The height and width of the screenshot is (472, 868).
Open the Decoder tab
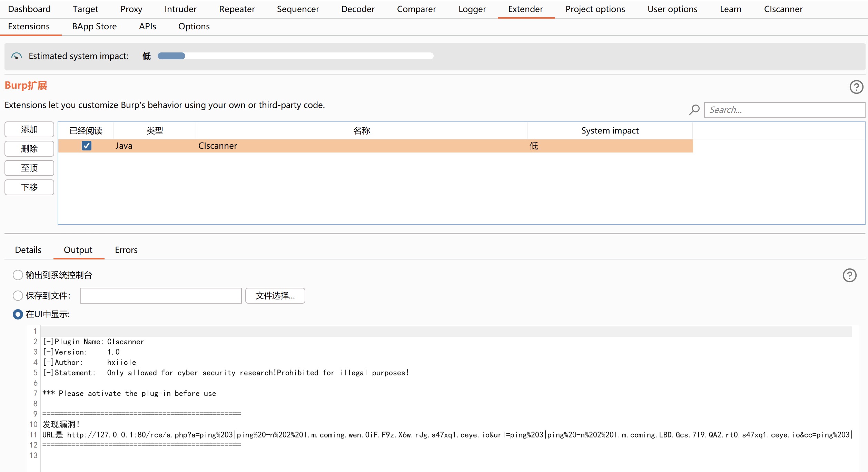tap(358, 9)
